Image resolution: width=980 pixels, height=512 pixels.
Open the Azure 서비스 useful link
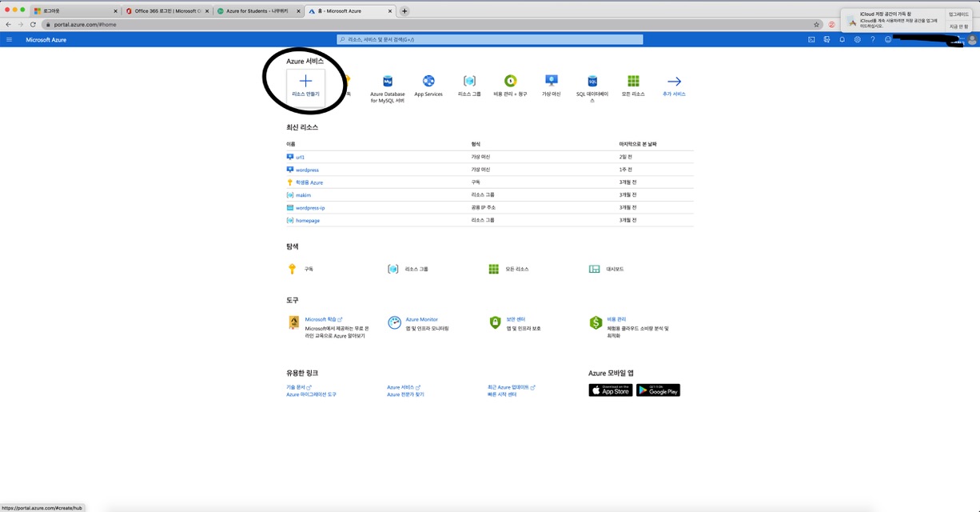point(404,387)
